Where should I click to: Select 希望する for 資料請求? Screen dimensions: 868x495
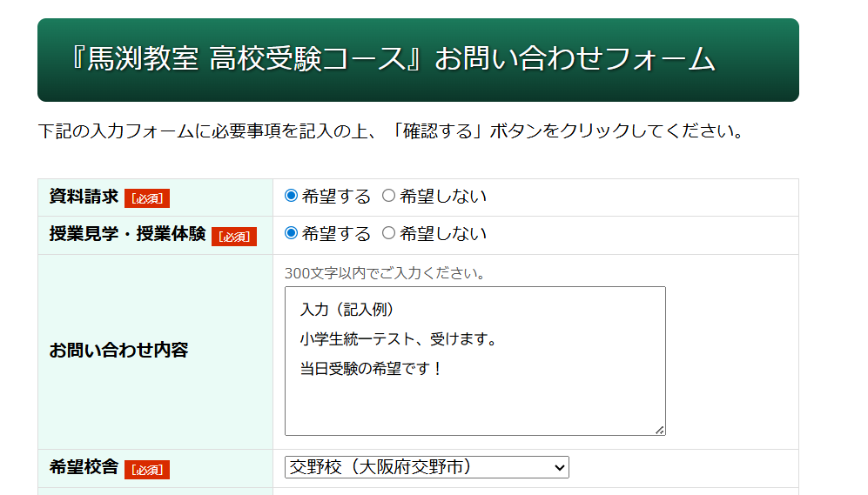(x=292, y=196)
